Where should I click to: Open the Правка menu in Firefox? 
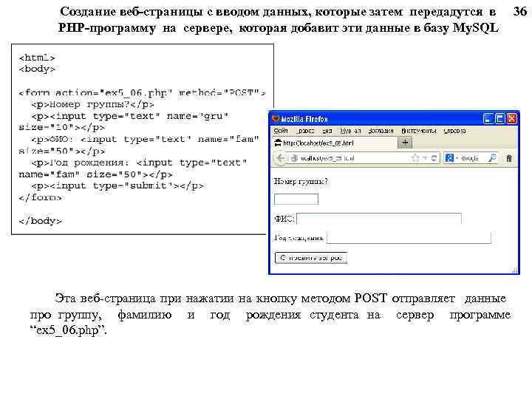[305, 131]
